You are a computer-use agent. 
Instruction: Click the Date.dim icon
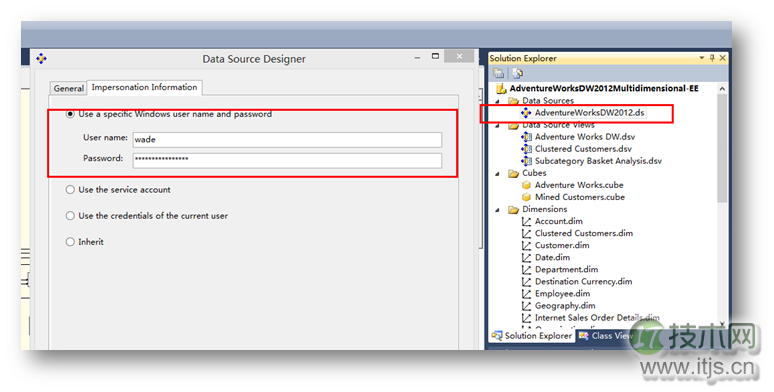click(526, 257)
